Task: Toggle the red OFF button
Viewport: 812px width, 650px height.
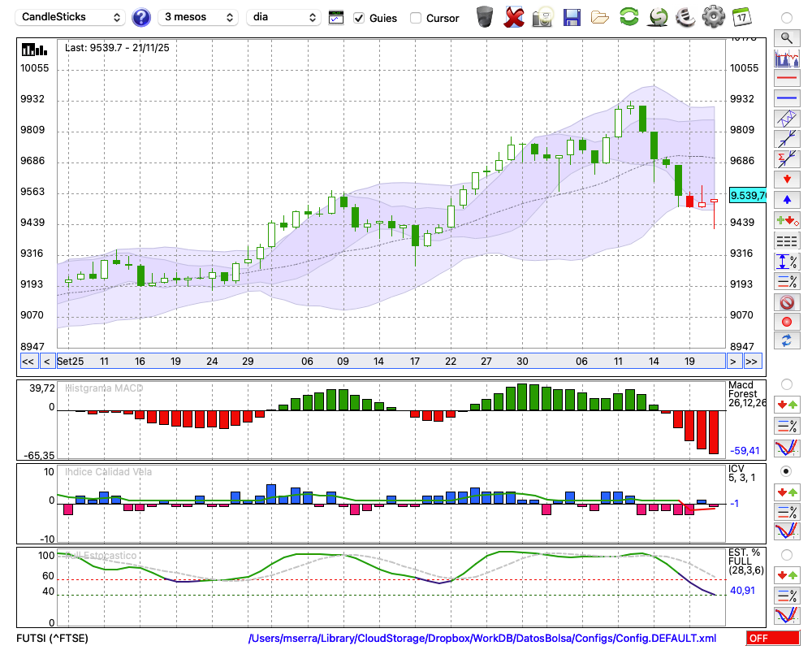Action: click(x=773, y=638)
